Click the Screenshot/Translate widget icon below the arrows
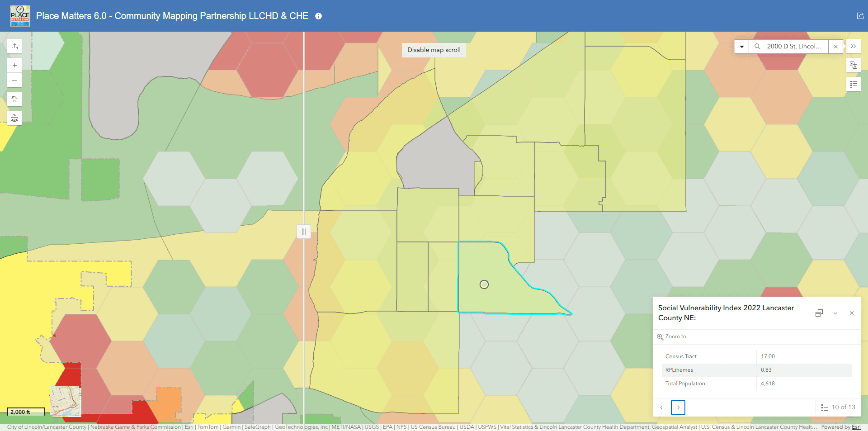This screenshot has height=431, width=868. 854,65
